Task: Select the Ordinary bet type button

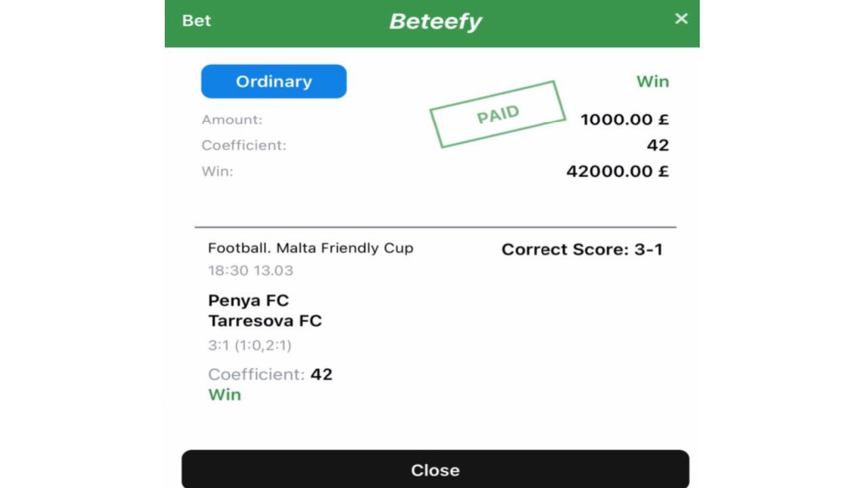Action: point(274,81)
